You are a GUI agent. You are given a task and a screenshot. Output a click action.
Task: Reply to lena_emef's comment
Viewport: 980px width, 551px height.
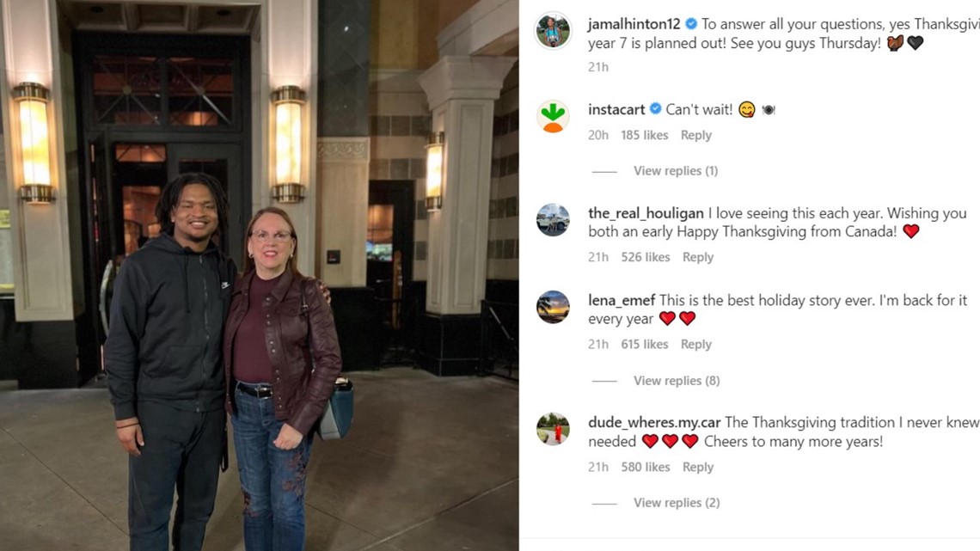point(695,344)
